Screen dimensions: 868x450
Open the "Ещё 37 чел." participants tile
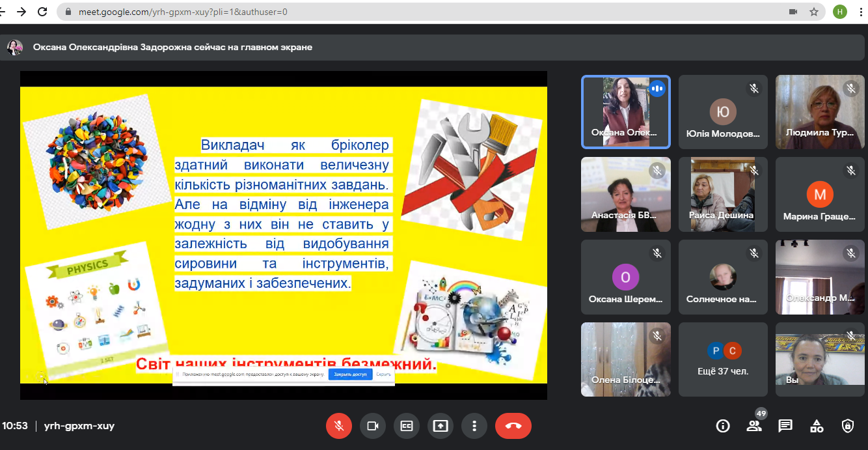[723, 359]
